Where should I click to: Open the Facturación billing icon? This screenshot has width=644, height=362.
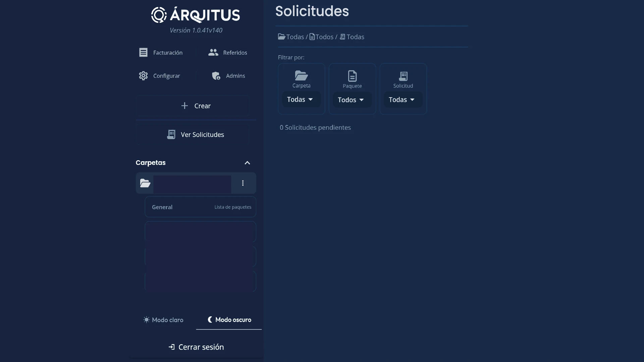[143, 53]
